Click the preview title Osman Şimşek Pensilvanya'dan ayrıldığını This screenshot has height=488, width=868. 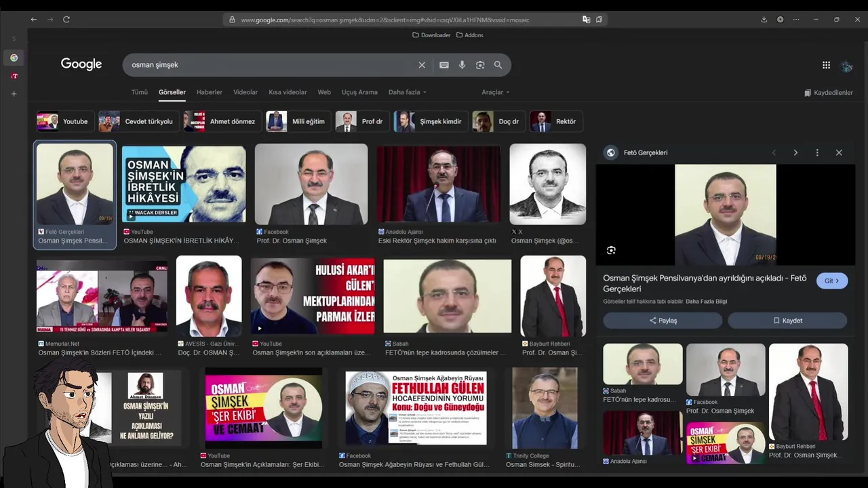[705, 283]
